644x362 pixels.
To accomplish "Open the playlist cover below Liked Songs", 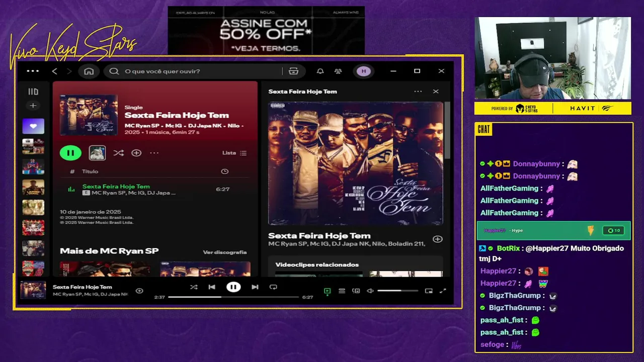I will [33, 146].
